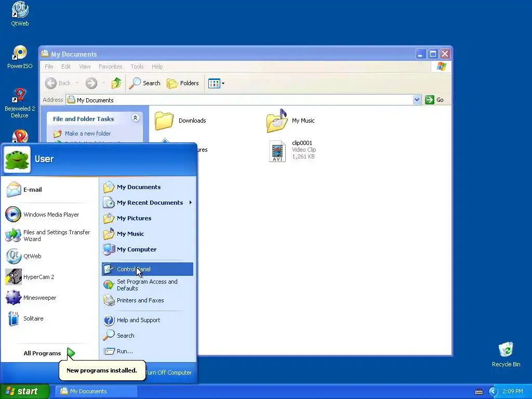Open My Pictures in Start menu

147,218
